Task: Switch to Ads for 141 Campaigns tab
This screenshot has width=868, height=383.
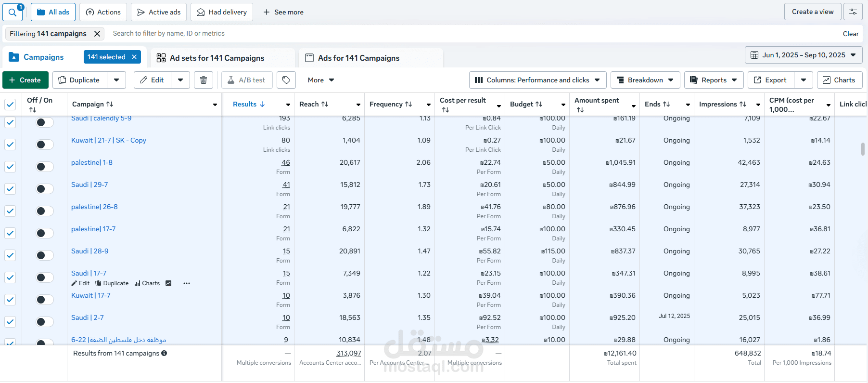Action: point(358,58)
